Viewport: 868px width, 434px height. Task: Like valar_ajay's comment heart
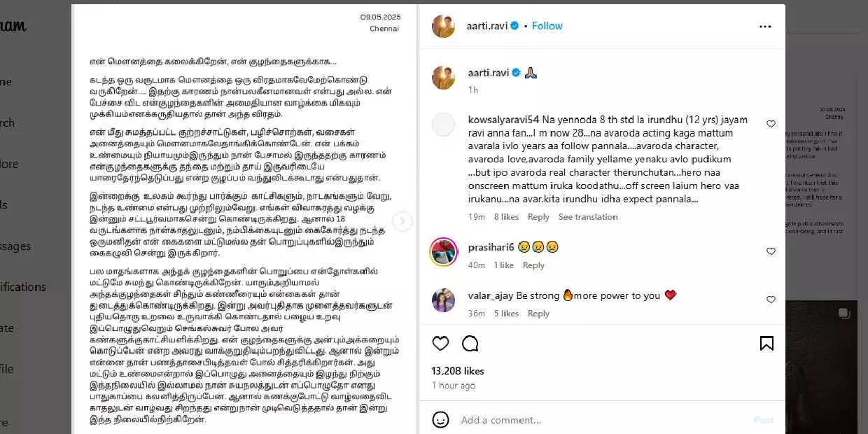coord(771,300)
